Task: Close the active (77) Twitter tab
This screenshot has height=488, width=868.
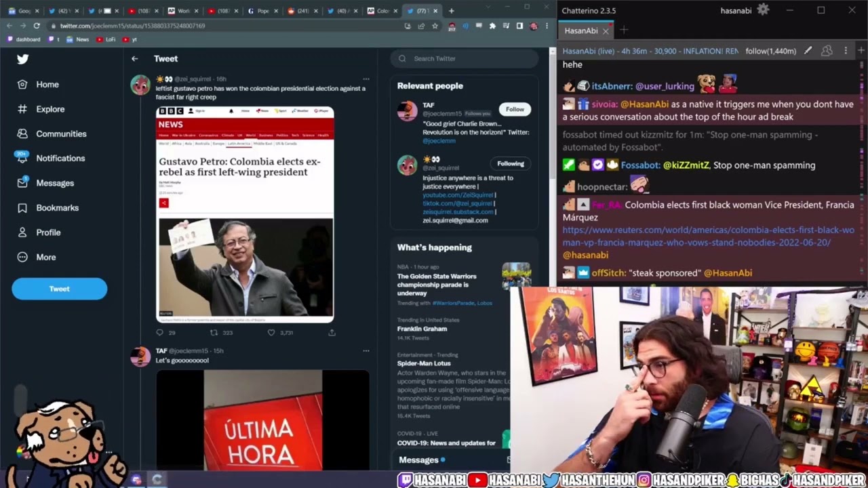Action: (435, 11)
